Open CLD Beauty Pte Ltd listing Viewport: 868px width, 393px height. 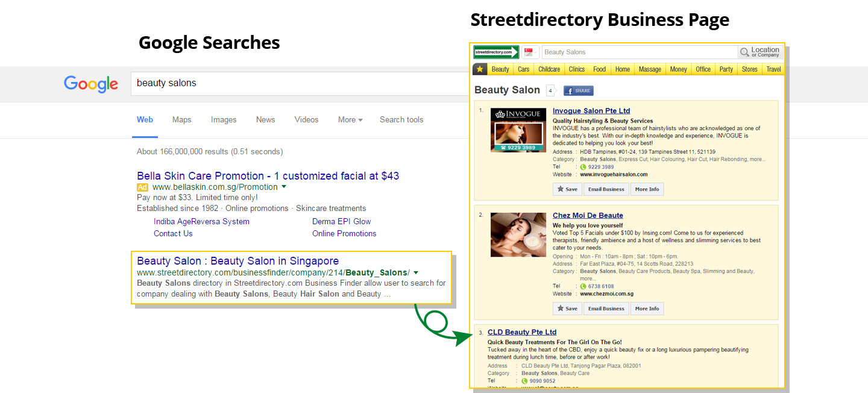(522, 332)
